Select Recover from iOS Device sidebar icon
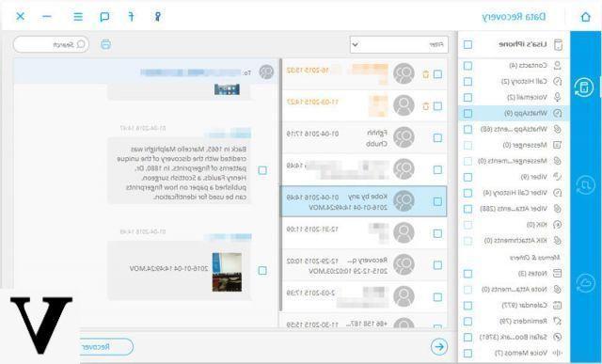Viewport: 602px width, 364px height. click(x=584, y=87)
